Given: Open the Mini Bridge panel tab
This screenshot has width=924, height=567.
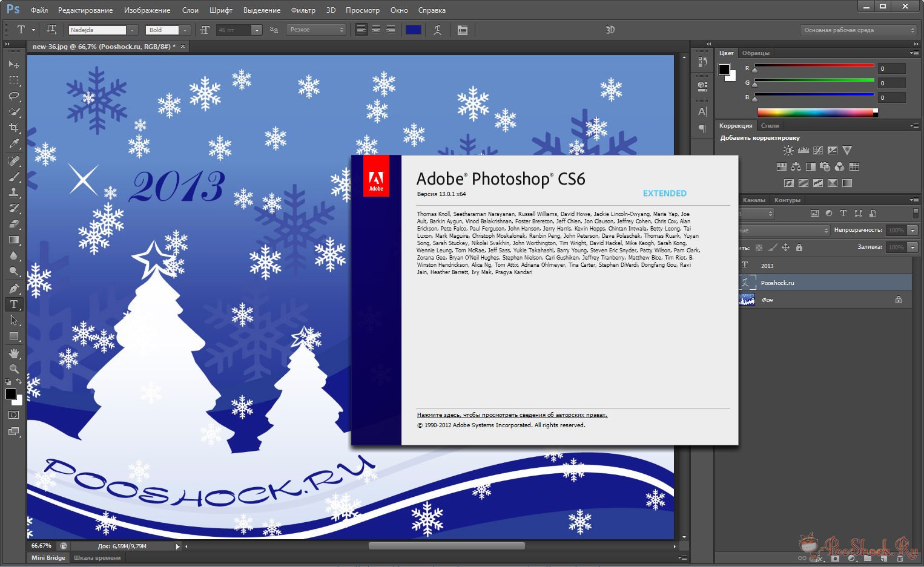Looking at the screenshot, I should tap(48, 557).
